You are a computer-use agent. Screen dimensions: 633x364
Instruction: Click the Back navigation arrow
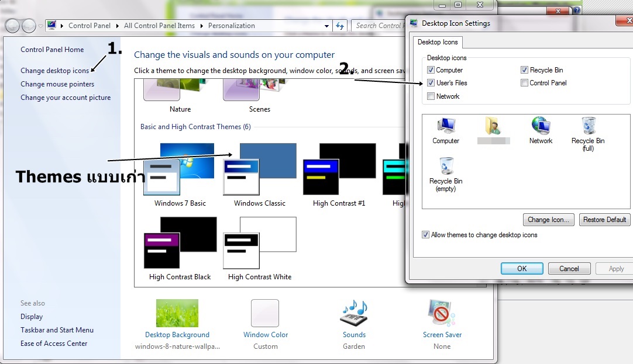pos(12,26)
